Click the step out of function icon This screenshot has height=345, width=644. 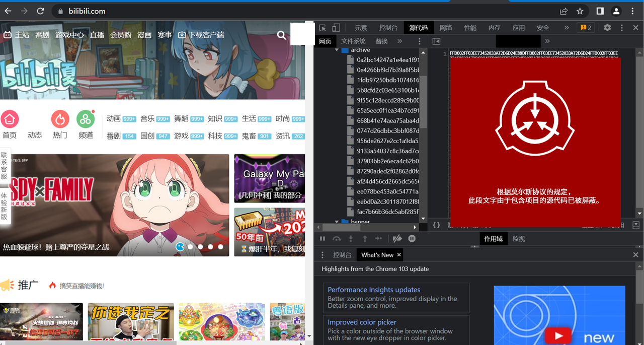click(x=365, y=239)
